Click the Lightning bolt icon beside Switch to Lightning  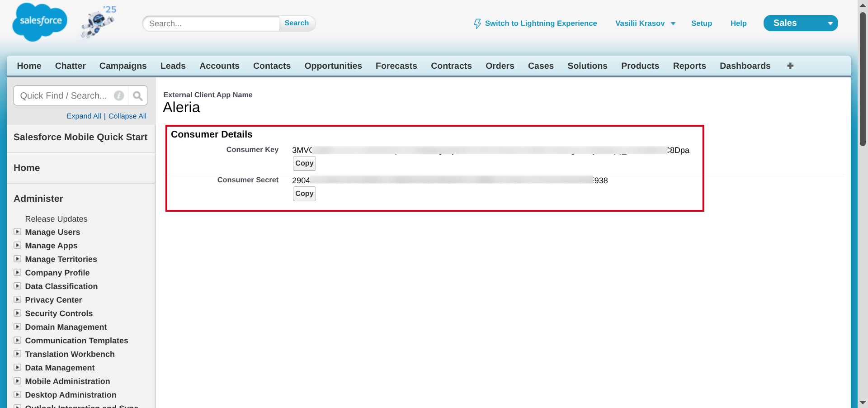click(x=477, y=24)
